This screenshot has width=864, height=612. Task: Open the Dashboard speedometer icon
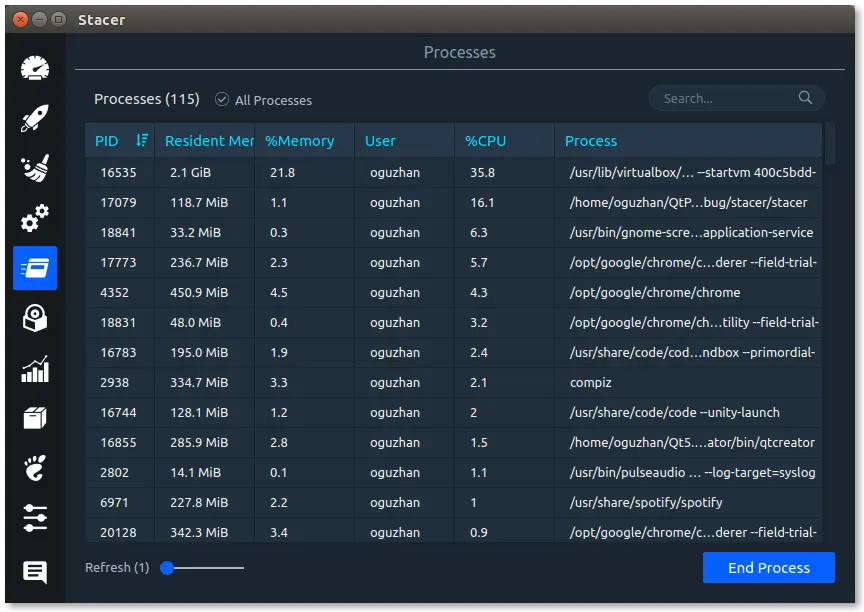click(x=35, y=68)
